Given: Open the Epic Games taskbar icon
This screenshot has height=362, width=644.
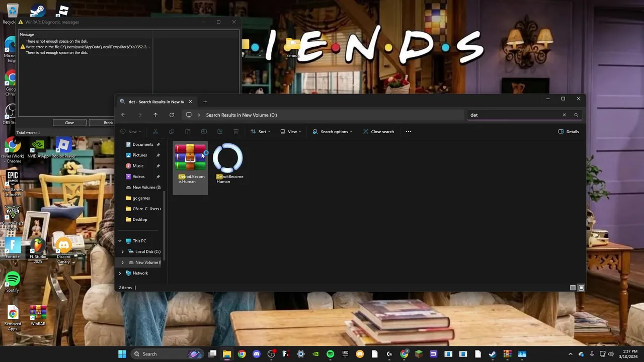Looking at the screenshot, I should point(345,354).
